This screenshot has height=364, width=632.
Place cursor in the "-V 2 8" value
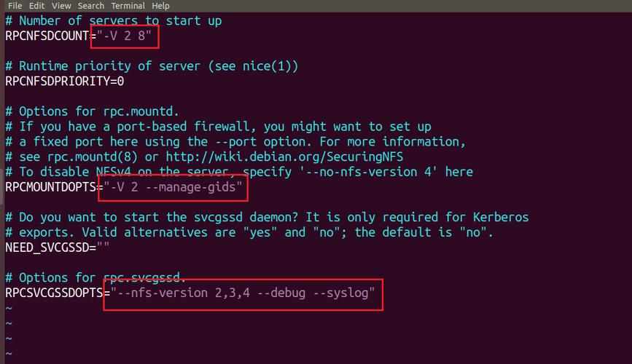(x=125, y=36)
